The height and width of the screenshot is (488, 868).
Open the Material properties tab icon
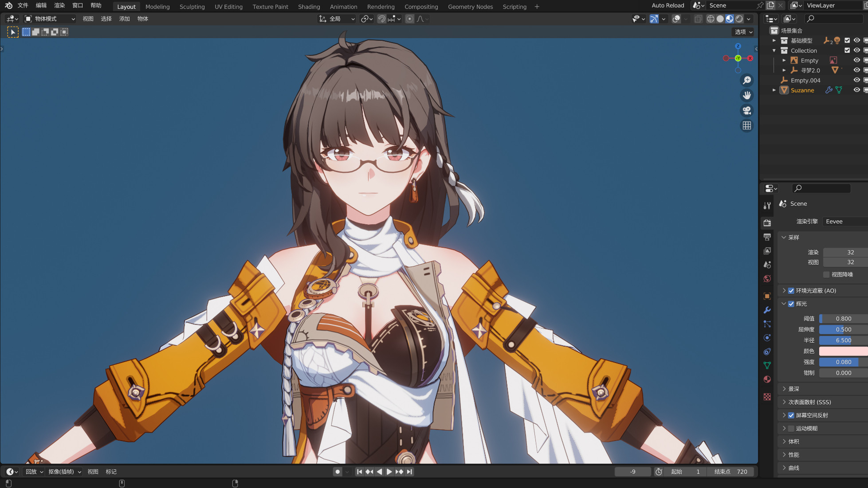pyautogui.click(x=767, y=379)
